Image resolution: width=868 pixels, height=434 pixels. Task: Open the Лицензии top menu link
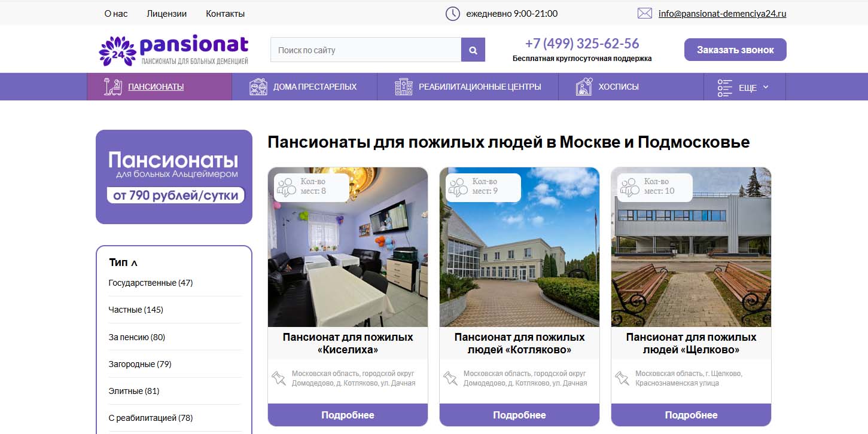(166, 13)
